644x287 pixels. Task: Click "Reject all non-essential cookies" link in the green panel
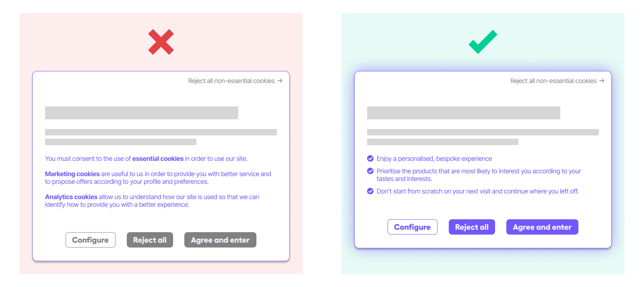(553, 81)
